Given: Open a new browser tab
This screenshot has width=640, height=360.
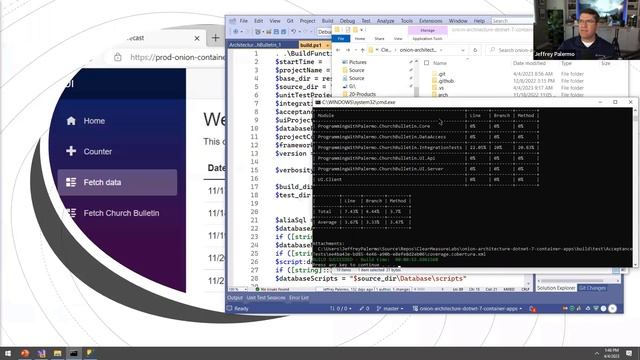Looking at the screenshot, I should [x=216, y=38].
